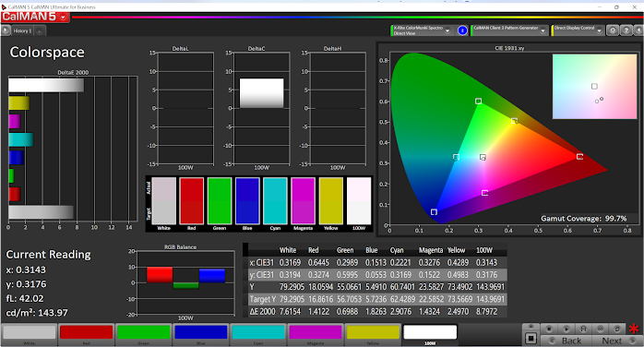Click the White ΔE 2000 value 7.6154
Screen dimensions: 644x347
pyautogui.click(x=290, y=312)
